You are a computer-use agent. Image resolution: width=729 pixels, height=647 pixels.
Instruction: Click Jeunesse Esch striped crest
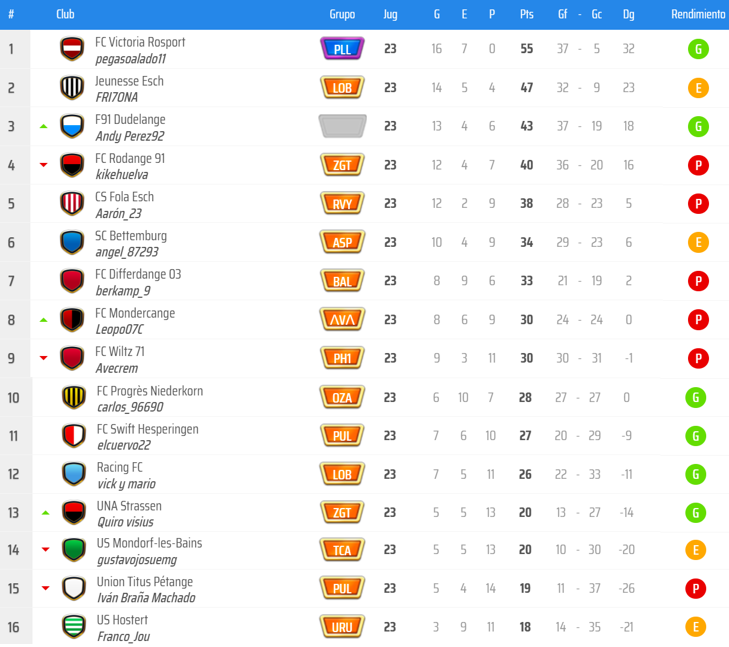point(72,88)
